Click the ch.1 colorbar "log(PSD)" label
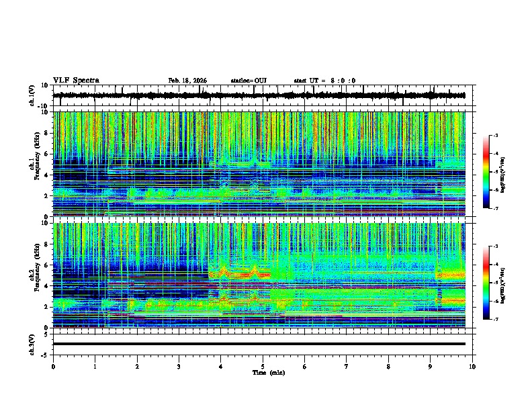The height and width of the screenshot is (411, 532). 502,175
